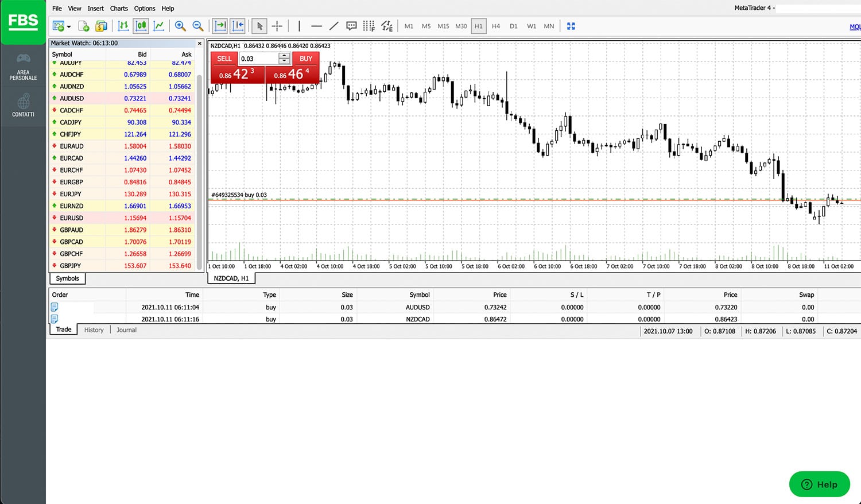Switch to candlestick chart display
Screen dimensions: 861x504
141,26
